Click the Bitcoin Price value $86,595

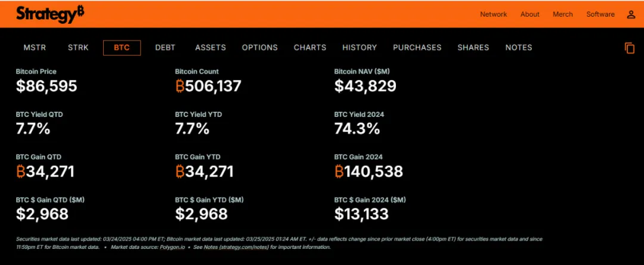point(47,86)
